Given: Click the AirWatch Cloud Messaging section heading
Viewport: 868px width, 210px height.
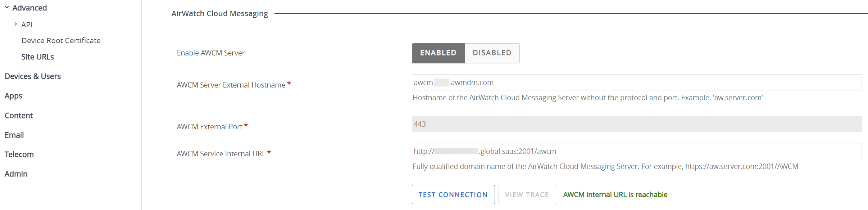Looking at the screenshot, I should coord(219,13).
